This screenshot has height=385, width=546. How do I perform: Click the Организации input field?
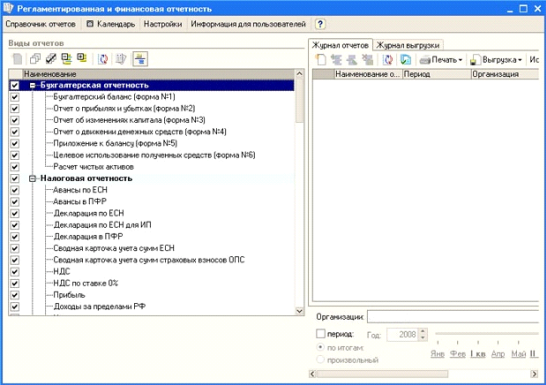(453, 317)
